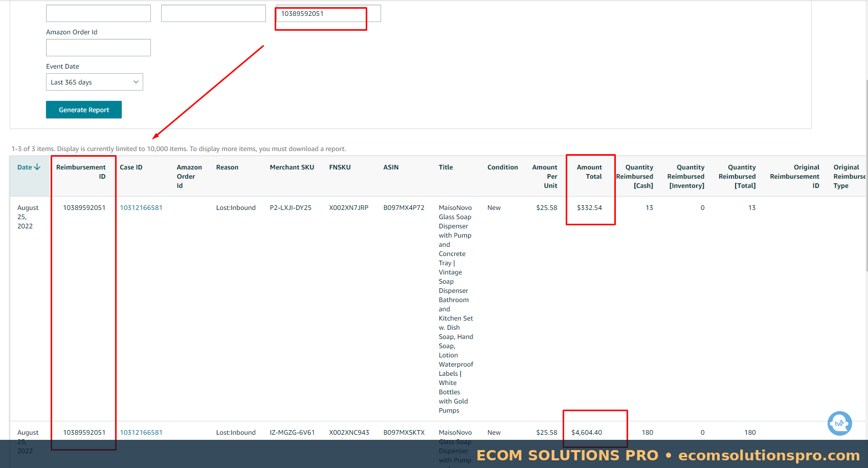Image resolution: width=868 pixels, height=468 pixels.
Task: Click the $4,604.40 amount total cell
Action: point(587,432)
